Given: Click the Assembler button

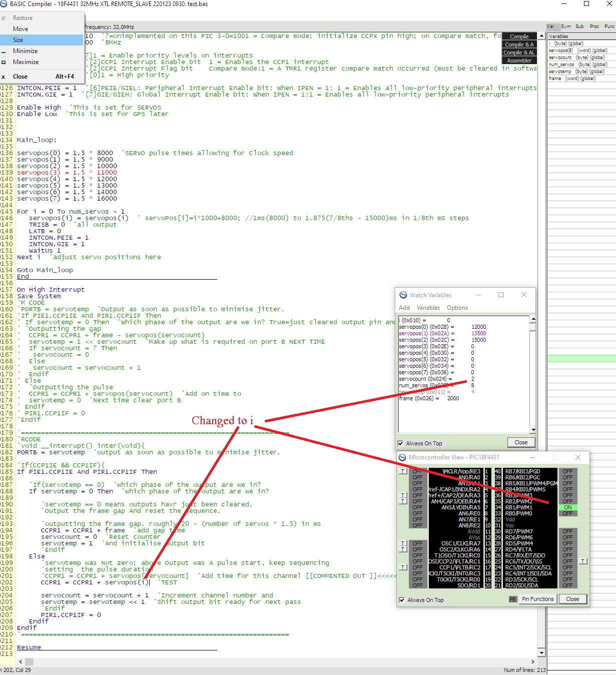Looking at the screenshot, I should coord(519,61).
